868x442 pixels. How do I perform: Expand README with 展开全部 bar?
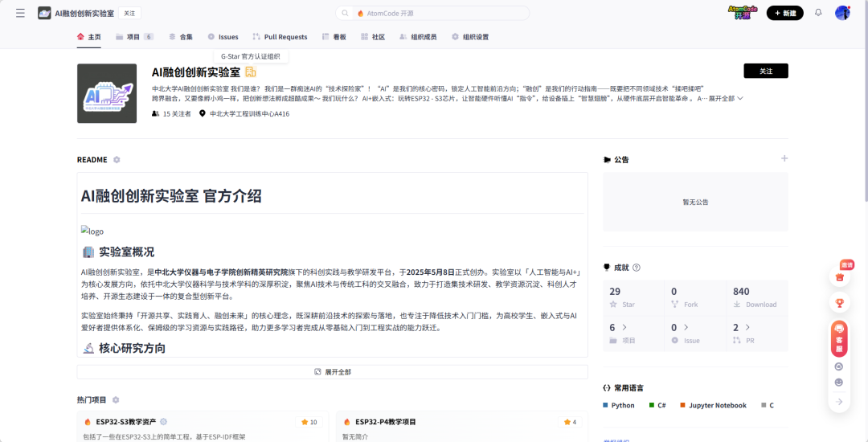(332, 372)
